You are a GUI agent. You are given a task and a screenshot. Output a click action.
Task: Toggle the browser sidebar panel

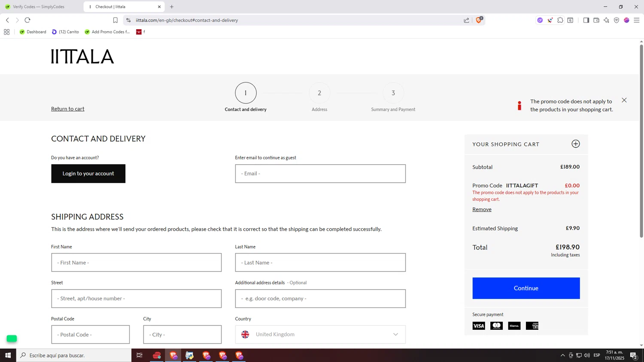(586, 20)
